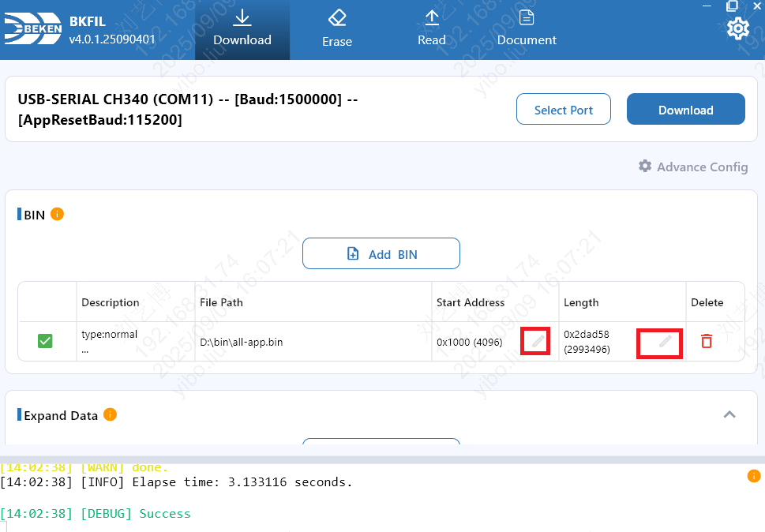Go to the Read tab
765x532 pixels.
432,29
